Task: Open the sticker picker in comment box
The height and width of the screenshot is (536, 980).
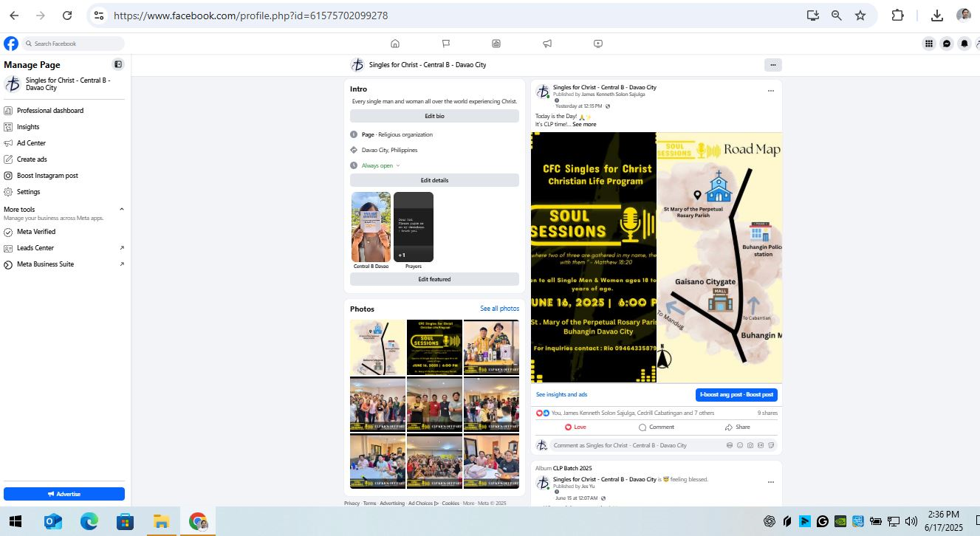Action: click(x=771, y=445)
